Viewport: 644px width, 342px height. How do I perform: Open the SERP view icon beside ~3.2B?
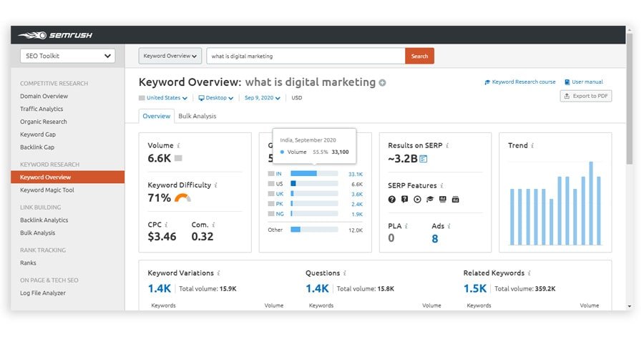424,159
